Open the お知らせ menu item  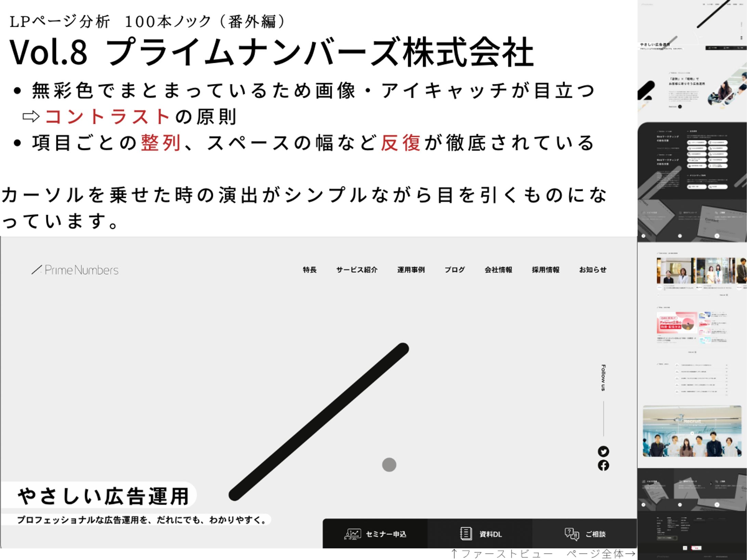pyautogui.click(x=593, y=270)
